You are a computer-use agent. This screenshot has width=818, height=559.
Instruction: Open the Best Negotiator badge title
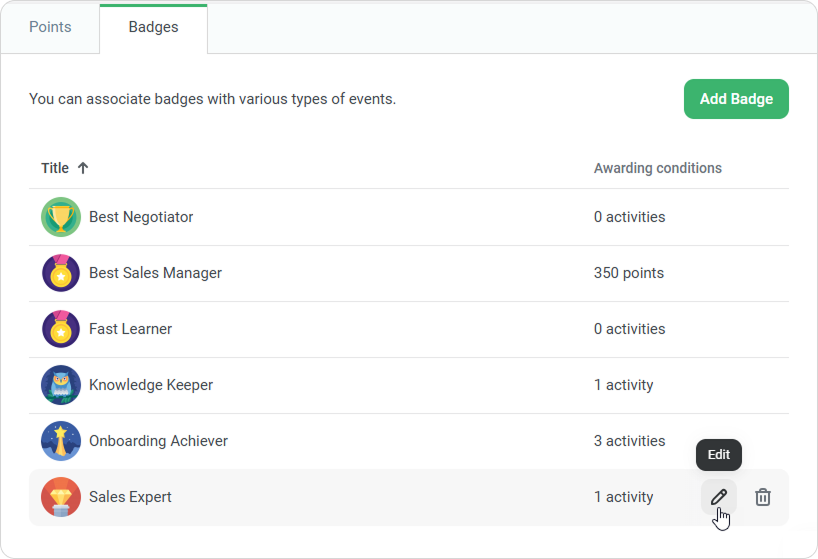[141, 217]
